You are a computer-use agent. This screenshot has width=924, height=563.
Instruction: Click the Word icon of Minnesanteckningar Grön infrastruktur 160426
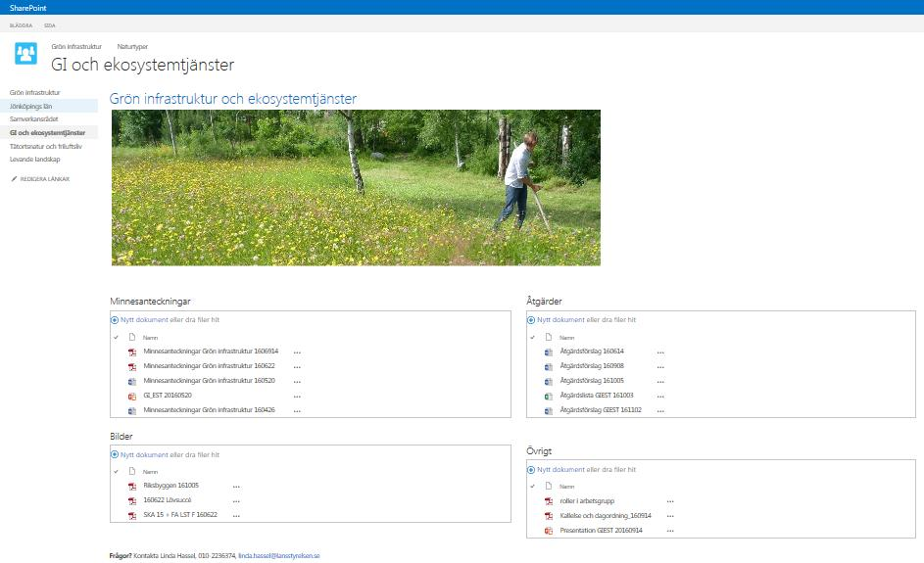(x=132, y=410)
